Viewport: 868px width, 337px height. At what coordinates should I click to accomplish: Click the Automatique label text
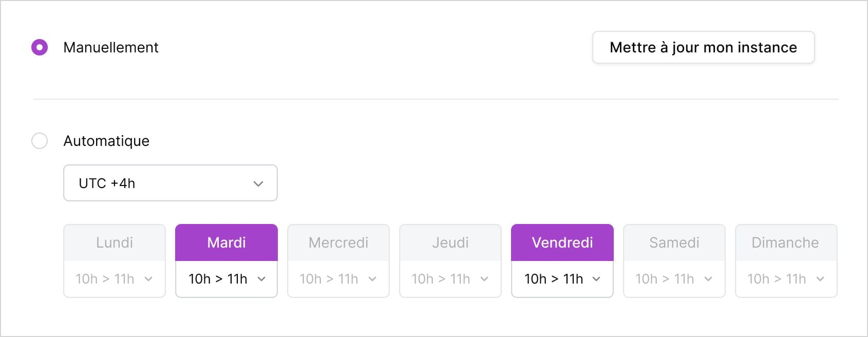click(x=106, y=141)
